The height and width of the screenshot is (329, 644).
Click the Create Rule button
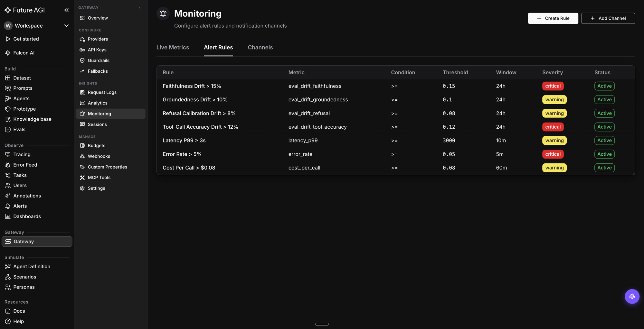553,18
